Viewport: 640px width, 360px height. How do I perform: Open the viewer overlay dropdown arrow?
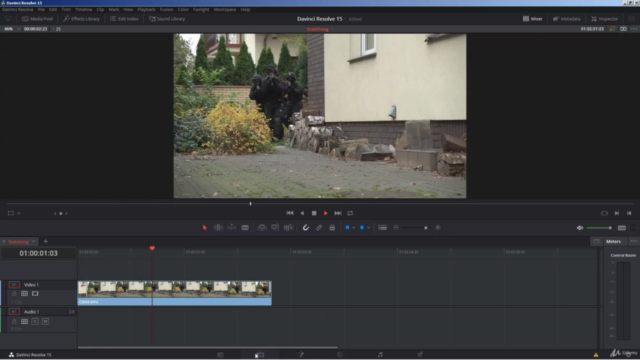point(19,213)
